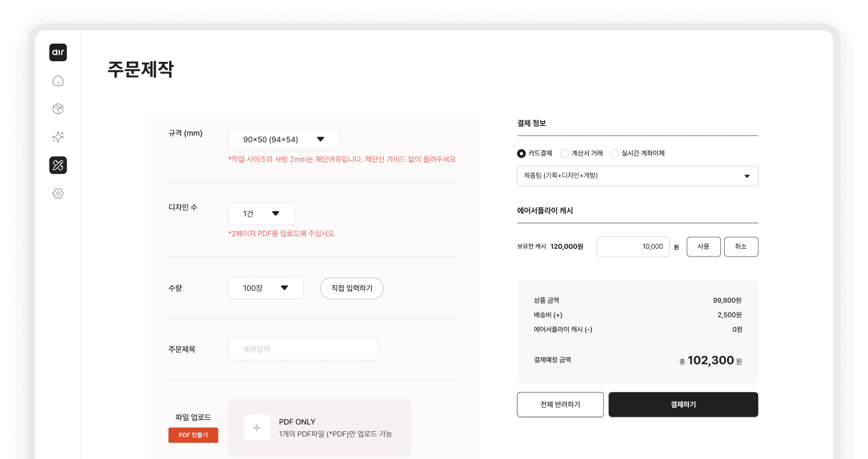This screenshot has height=459, width=868.
Task: Click the 주문제목 label
Action: [x=182, y=349]
